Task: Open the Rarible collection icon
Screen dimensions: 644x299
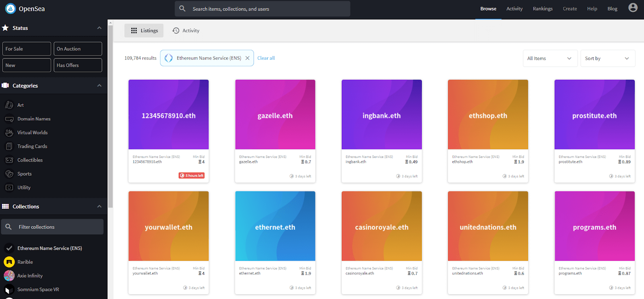Action: tap(9, 262)
